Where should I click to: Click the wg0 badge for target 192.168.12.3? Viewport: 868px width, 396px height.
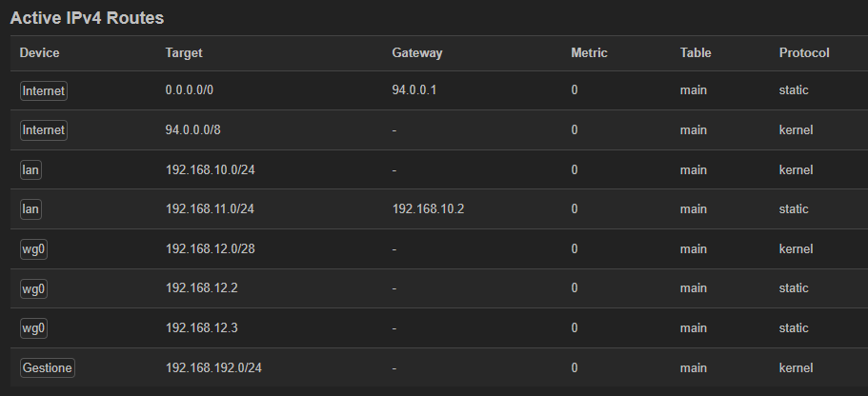pyautogui.click(x=33, y=328)
